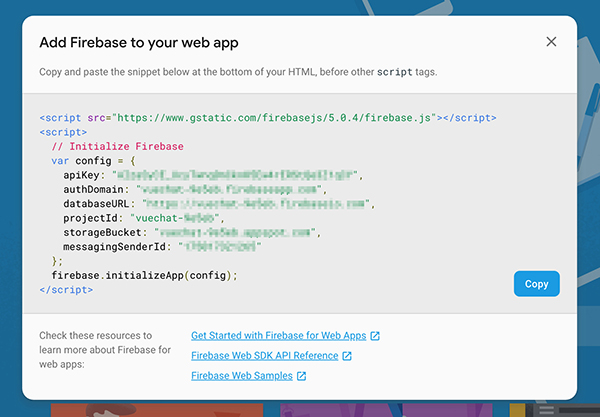
Task: Click the 'Check these resources' description text
Action: tap(105, 350)
